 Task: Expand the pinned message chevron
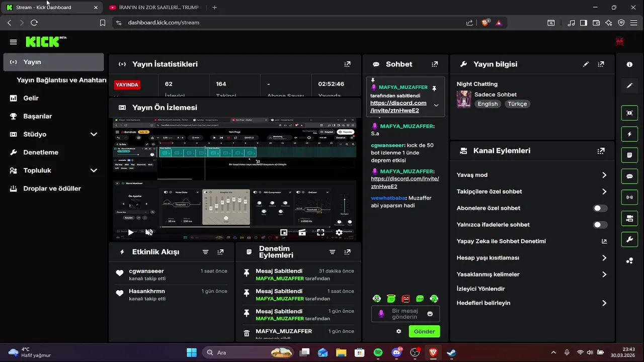click(x=436, y=106)
